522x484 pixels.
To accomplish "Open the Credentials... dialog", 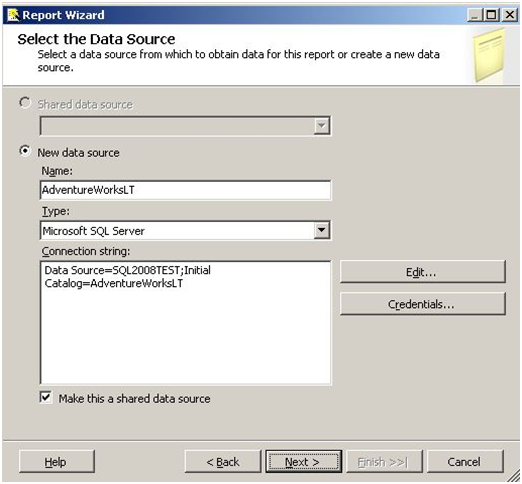I will point(423,304).
